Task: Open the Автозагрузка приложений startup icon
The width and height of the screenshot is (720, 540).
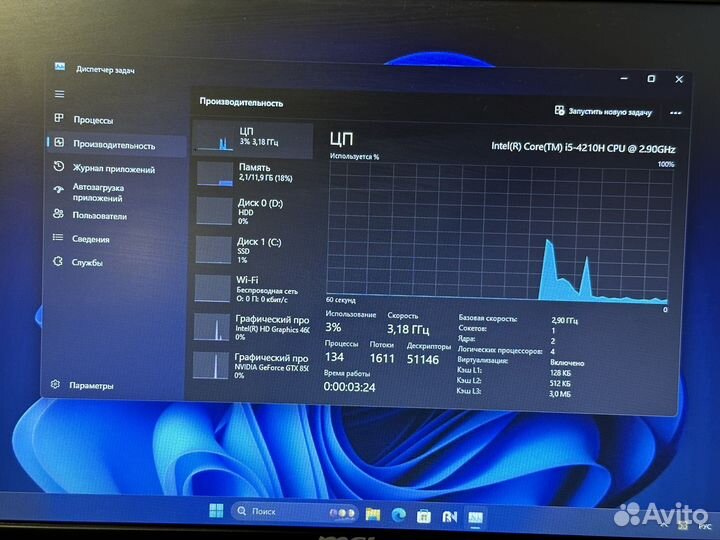Action: [x=58, y=190]
